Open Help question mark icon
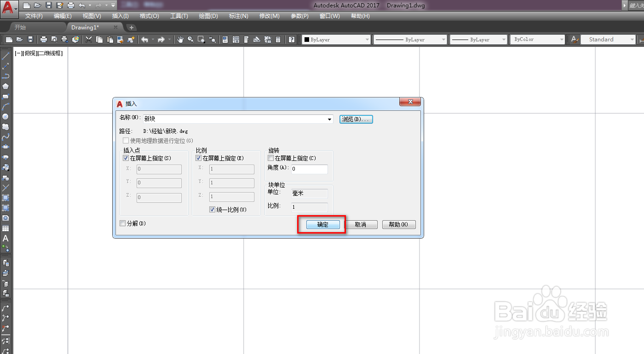644x354 pixels. point(292,40)
